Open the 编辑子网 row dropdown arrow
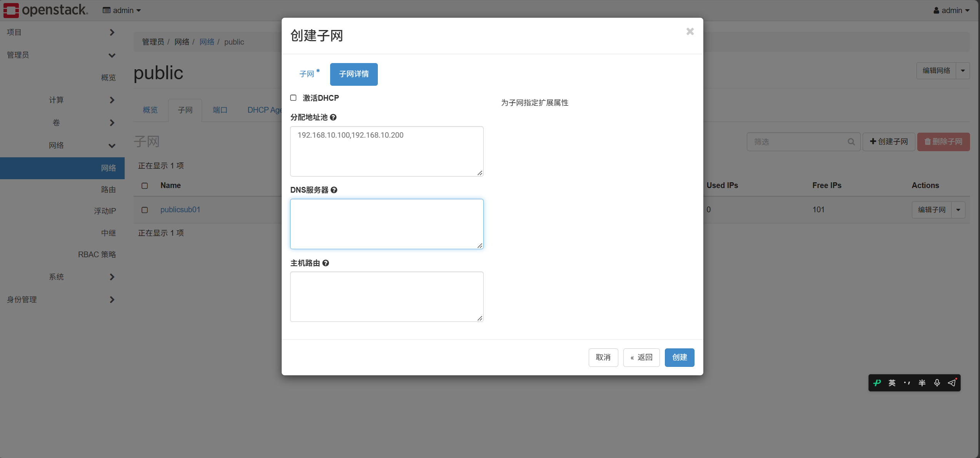Screen dimensions: 980x458 [958, 210]
